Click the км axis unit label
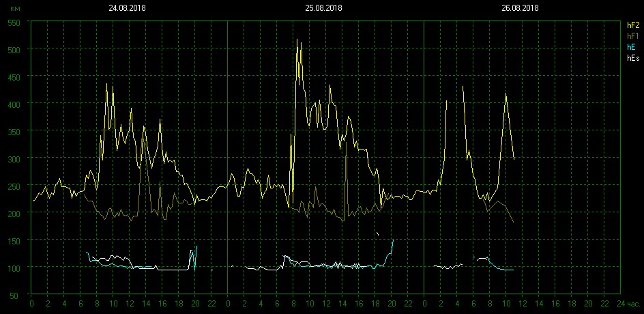This screenshot has width=644, height=314. (x=15, y=9)
